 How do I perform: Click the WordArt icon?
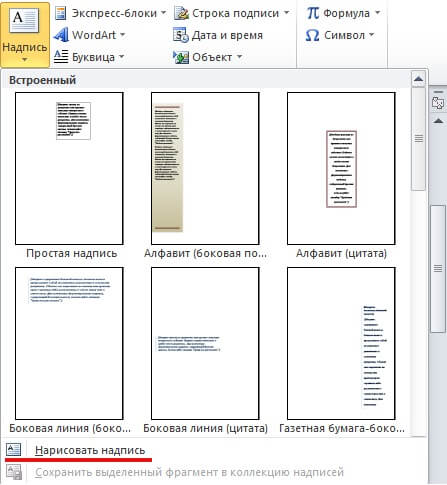click(x=61, y=35)
